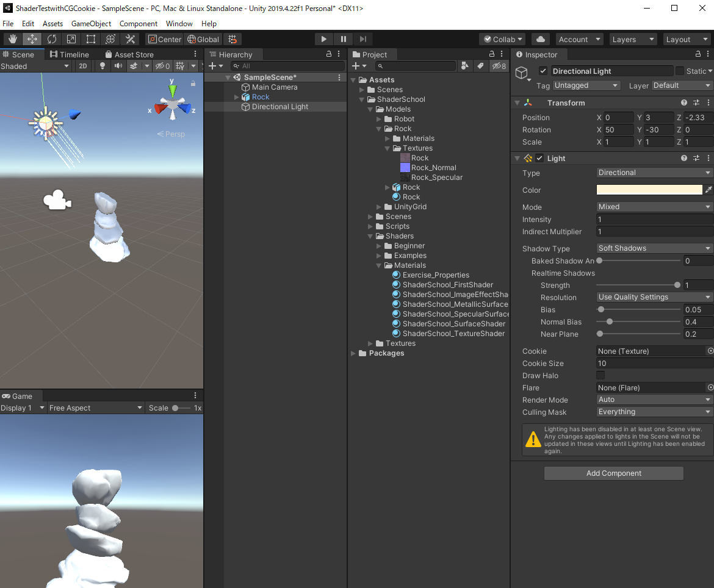Select the Rect tool
Viewport: 714px width, 588px height.
click(x=91, y=39)
